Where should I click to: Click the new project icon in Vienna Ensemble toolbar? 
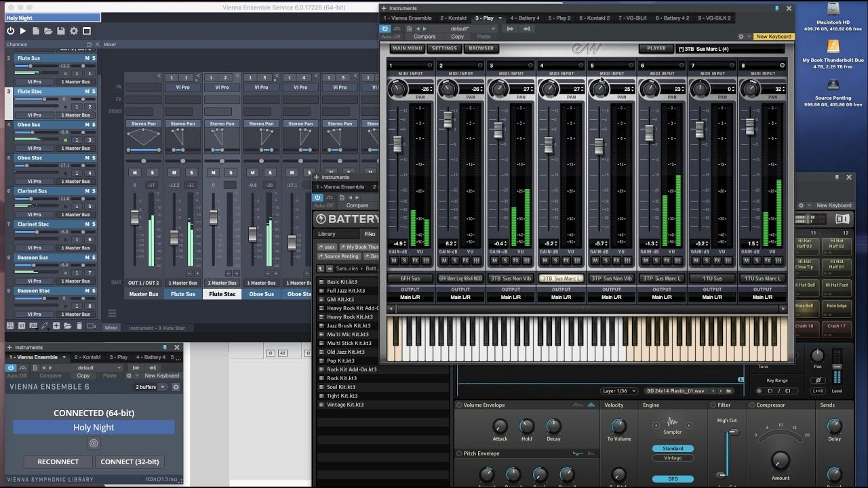point(36,30)
